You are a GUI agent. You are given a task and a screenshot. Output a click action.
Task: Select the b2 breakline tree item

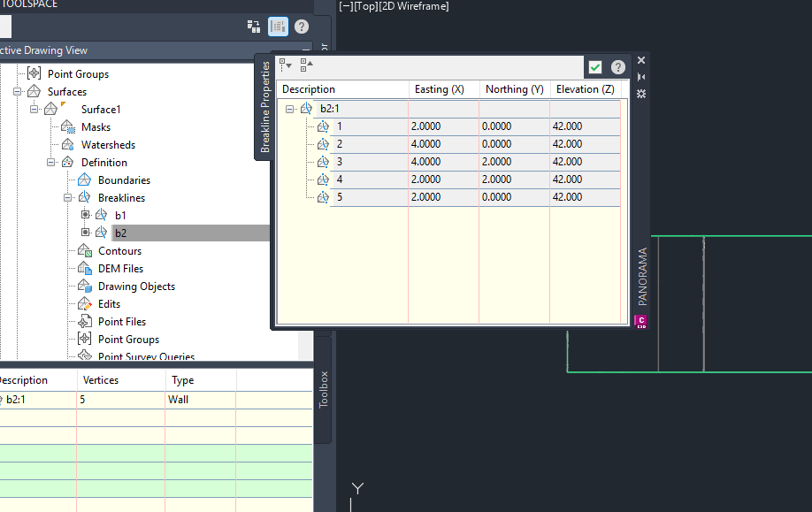coord(120,233)
